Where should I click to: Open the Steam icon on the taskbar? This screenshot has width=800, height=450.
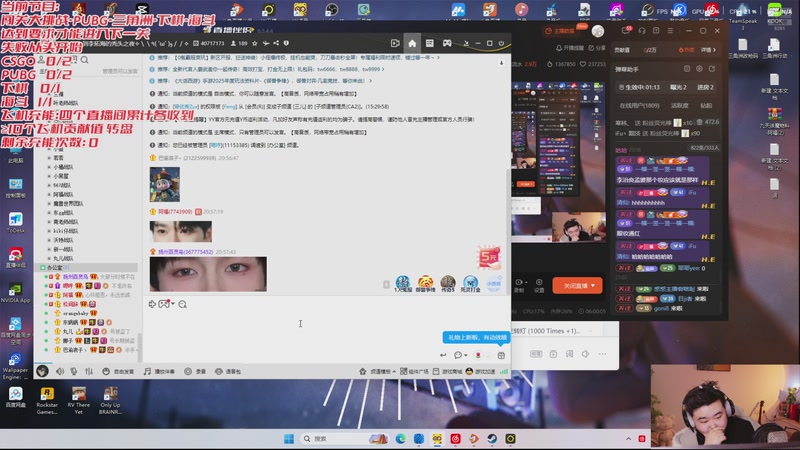[x=492, y=439]
